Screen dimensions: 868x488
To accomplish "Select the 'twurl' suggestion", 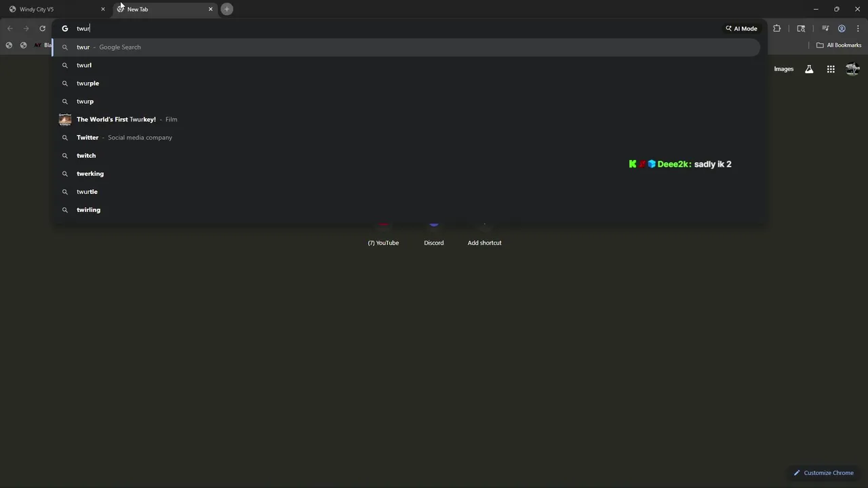I will click(x=406, y=65).
